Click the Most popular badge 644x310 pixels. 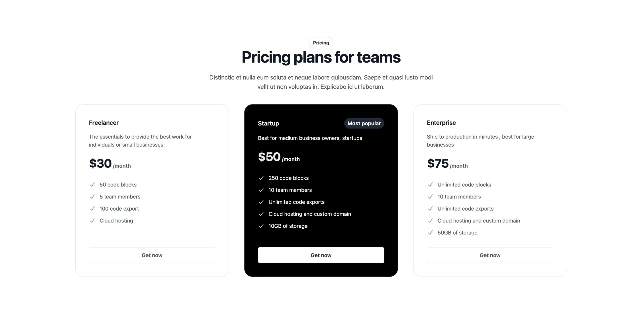[364, 123]
